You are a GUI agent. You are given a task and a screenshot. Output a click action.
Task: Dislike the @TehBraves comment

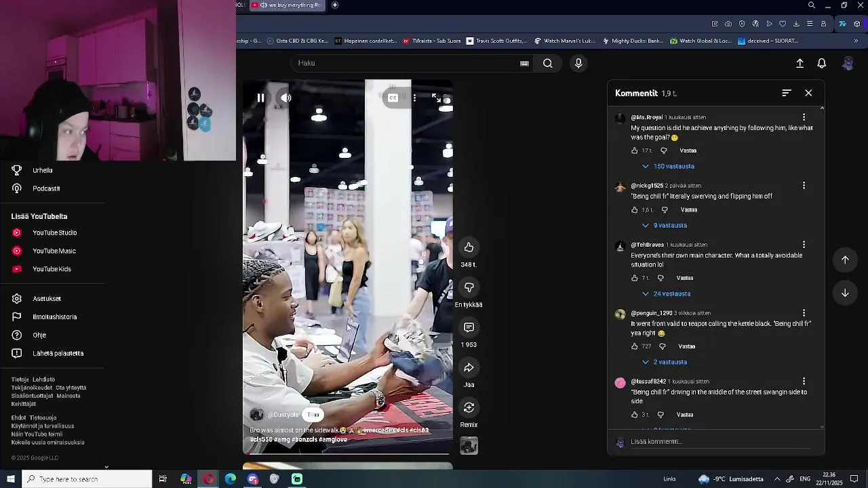click(x=660, y=278)
